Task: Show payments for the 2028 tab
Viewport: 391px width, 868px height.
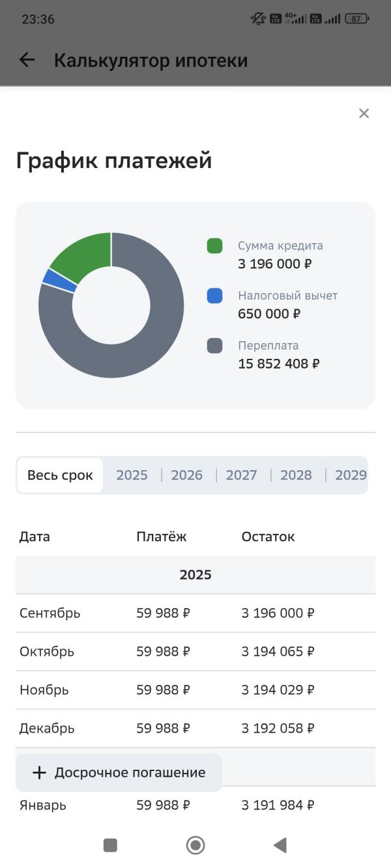Action: point(296,475)
